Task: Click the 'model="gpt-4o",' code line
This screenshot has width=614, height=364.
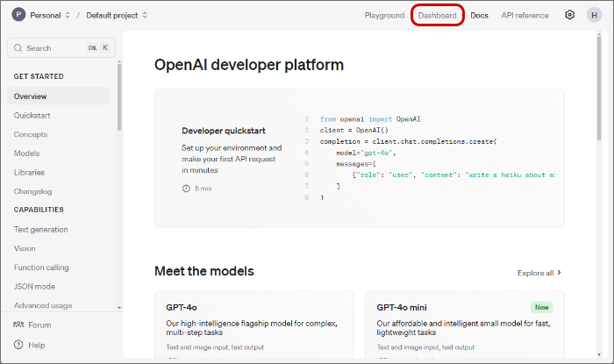Action: point(366,153)
